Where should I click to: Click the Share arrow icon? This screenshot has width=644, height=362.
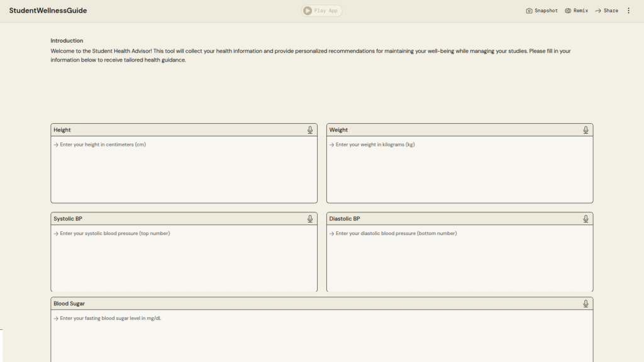tap(598, 11)
